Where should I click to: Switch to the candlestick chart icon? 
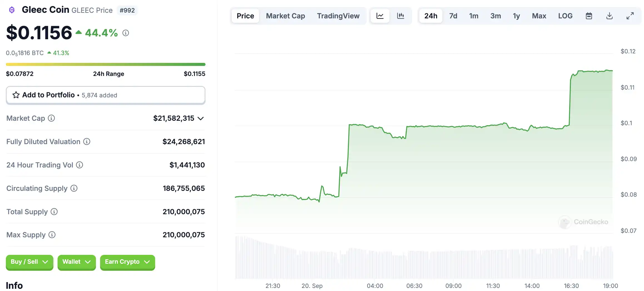point(400,16)
